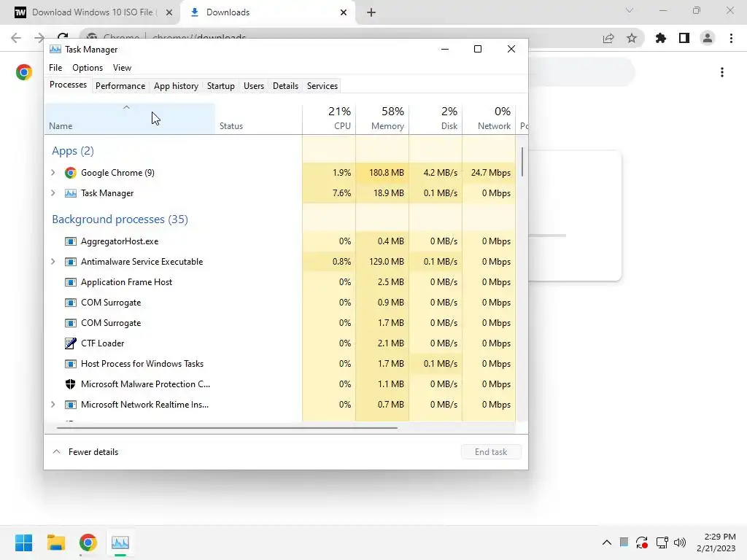Go forward in Chrome browser
747x560 pixels.
coord(39,38)
